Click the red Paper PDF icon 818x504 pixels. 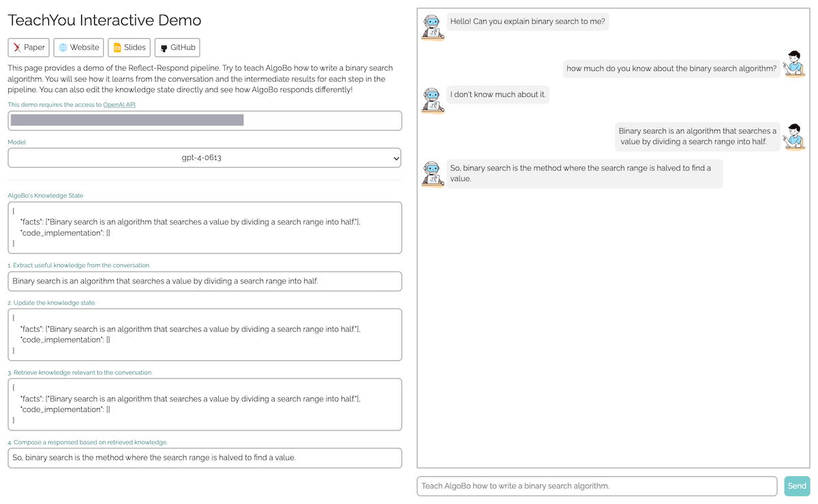pos(17,48)
